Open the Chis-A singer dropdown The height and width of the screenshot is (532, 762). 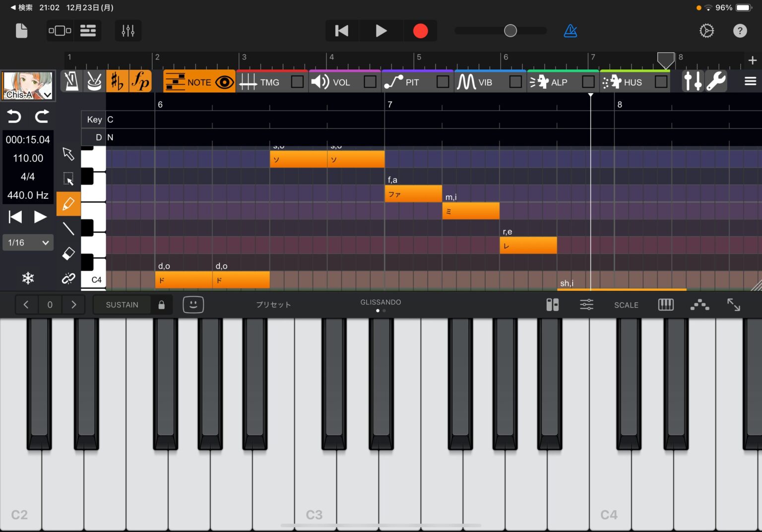[47, 94]
